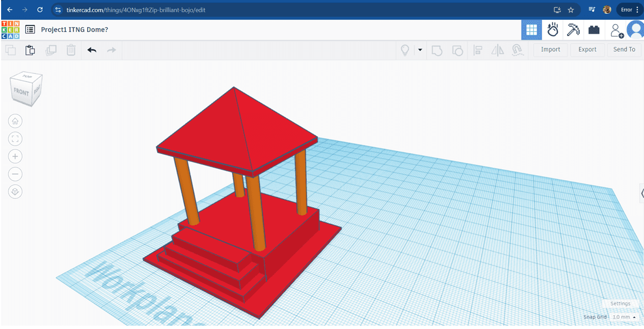Click the Export button

[587, 50]
